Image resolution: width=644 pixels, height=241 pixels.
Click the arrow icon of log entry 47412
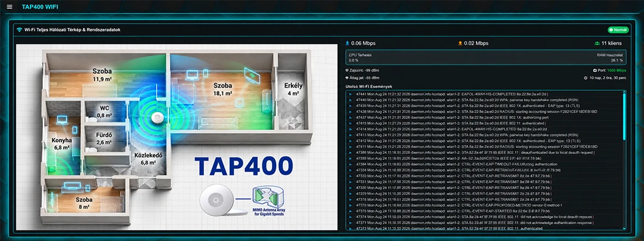(x=351, y=141)
